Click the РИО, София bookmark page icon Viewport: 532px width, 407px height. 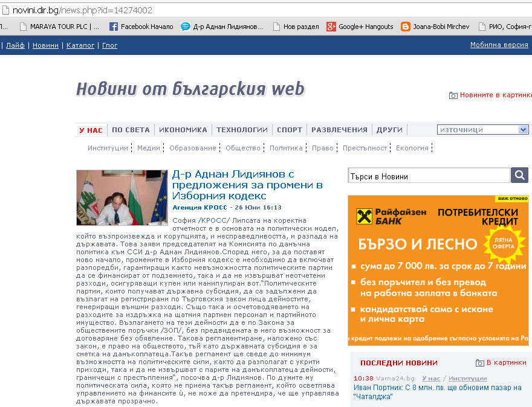482,27
